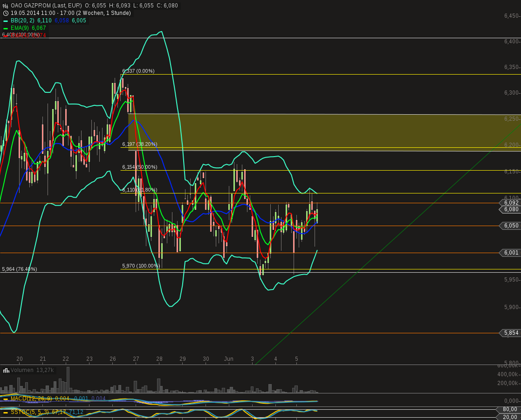Click the blue BB middle value 6,058
Screen dimensions: 521x420
pyautogui.click(x=62, y=20)
